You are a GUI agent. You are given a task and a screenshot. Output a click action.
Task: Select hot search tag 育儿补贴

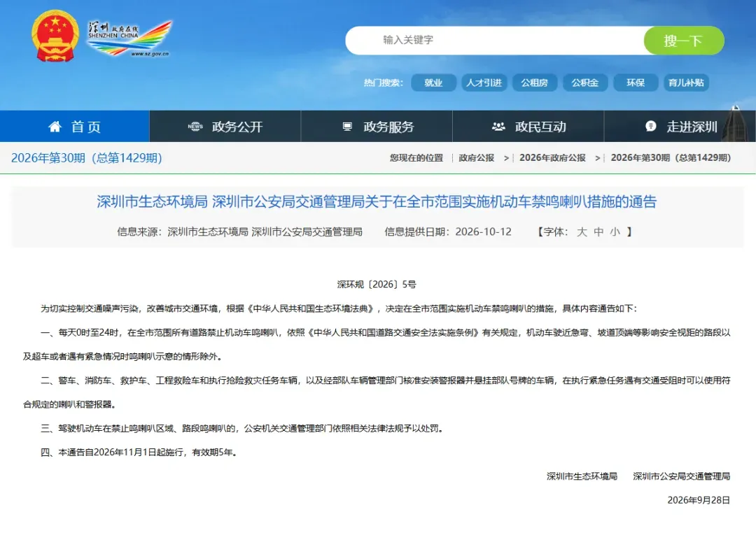pyautogui.click(x=686, y=83)
